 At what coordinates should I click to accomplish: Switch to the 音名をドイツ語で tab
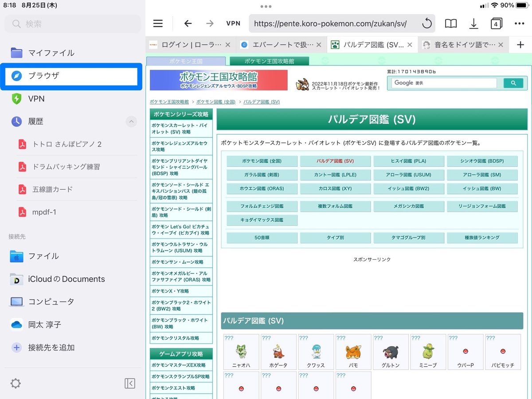click(x=463, y=45)
